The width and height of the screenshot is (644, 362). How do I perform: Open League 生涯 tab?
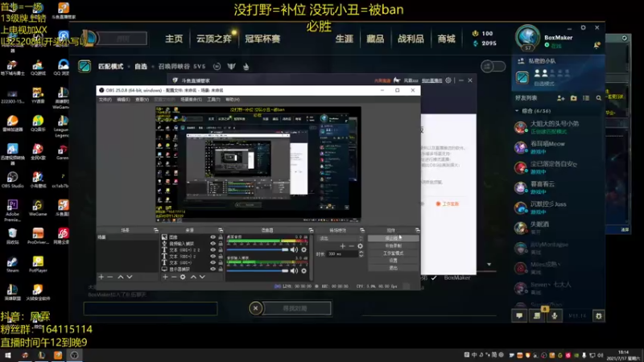coord(345,39)
